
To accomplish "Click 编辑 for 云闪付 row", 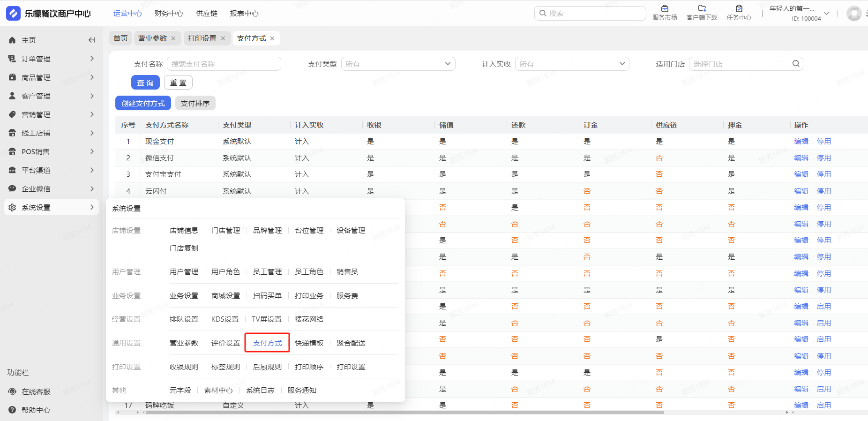I will coord(801,191).
